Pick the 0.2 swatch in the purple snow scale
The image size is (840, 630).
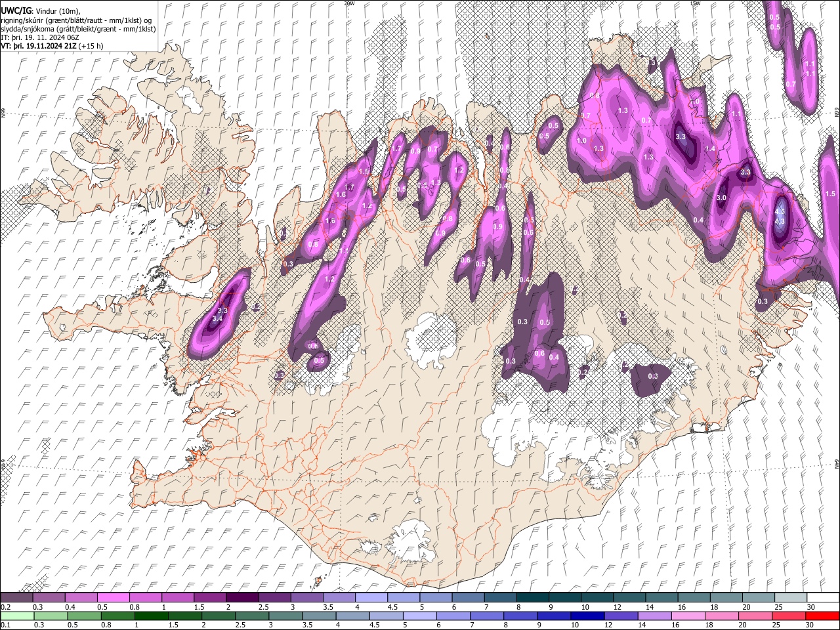point(16,597)
